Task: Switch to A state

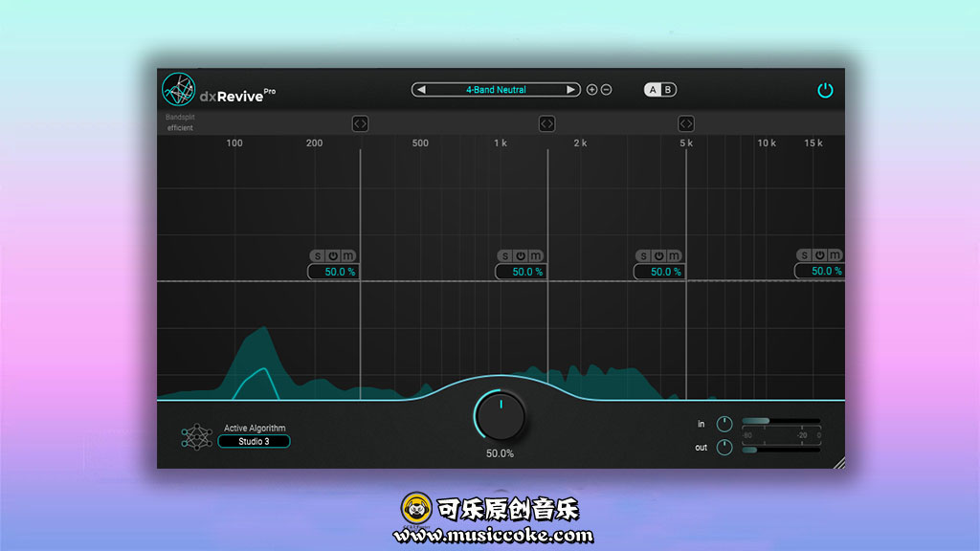Action: [x=653, y=90]
